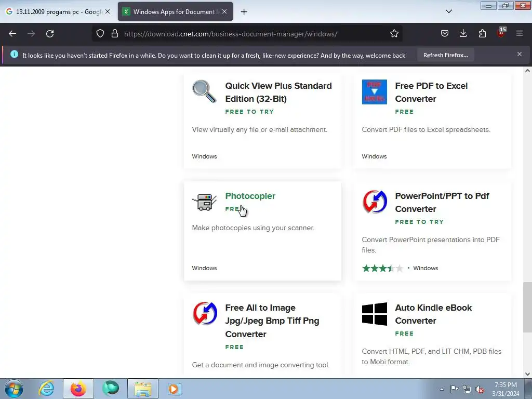Open Quick View Plus Standard Edition link
The width and height of the screenshot is (532, 399).
coord(278,92)
